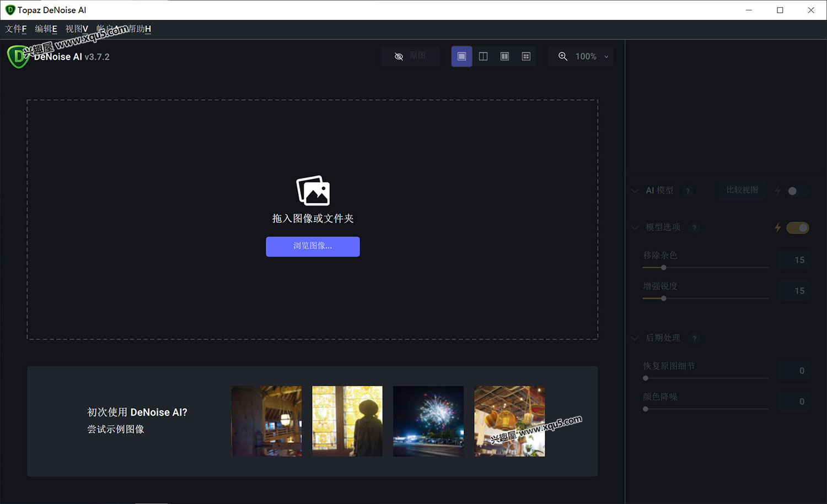Open the 编辑 menu

click(x=46, y=29)
